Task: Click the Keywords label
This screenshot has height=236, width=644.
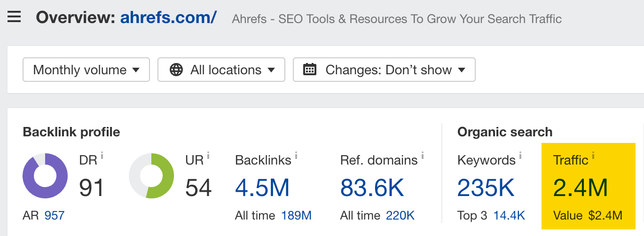Action: pos(487,160)
